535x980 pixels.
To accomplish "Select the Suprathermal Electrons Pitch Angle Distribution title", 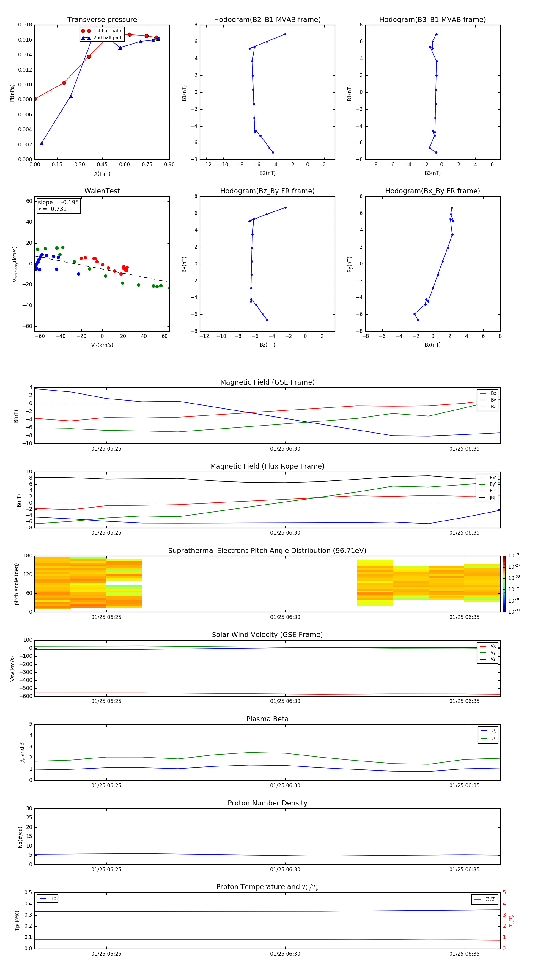I will (x=267, y=551).
